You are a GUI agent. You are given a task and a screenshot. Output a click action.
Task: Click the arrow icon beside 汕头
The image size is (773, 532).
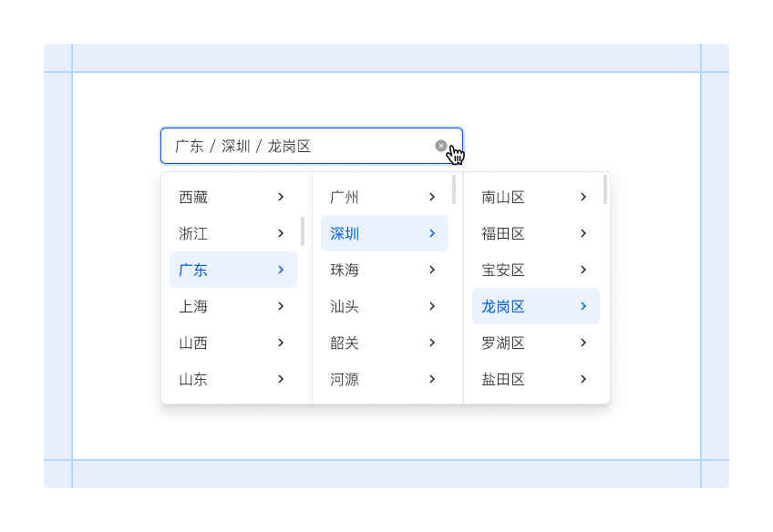click(x=432, y=306)
